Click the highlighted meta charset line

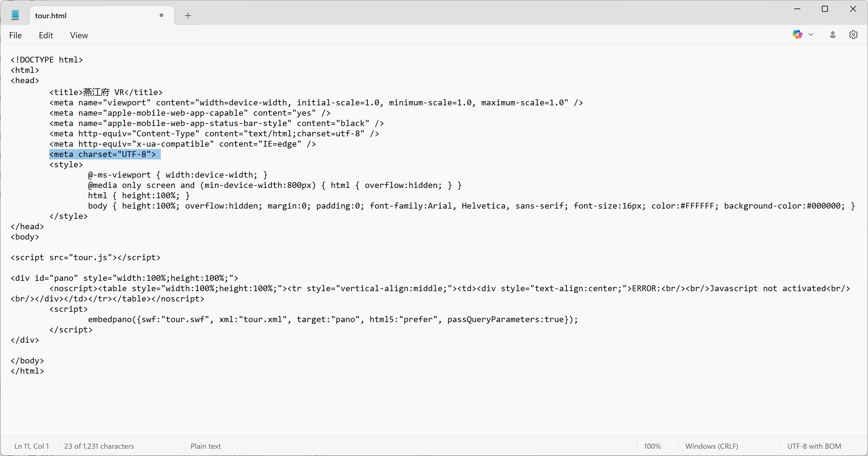(x=103, y=154)
